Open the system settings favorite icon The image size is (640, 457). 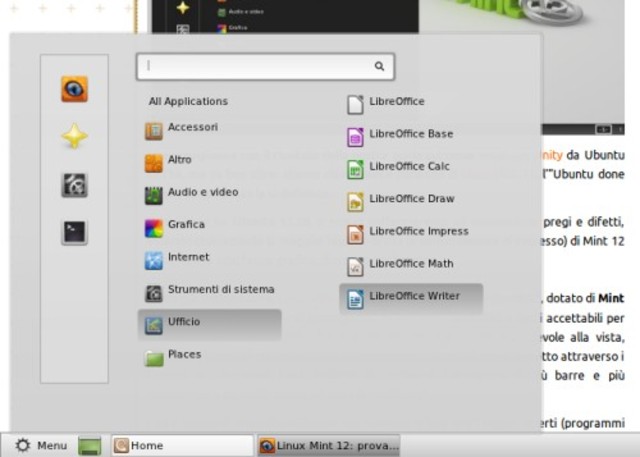coord(74,185)
